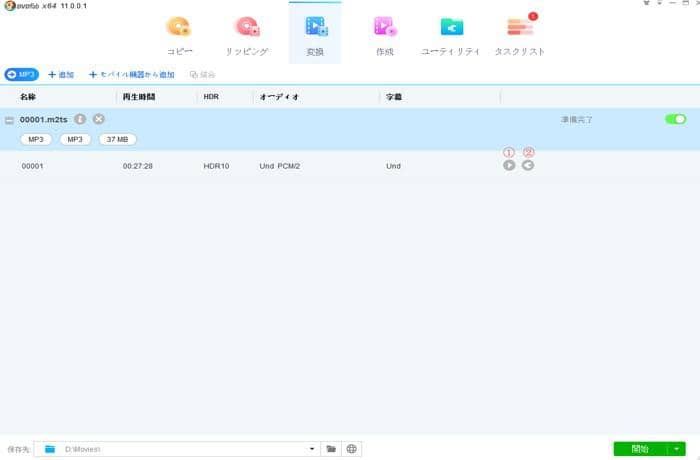Click the 名称 column header
The image size is (700, 460).
[28, 97]
